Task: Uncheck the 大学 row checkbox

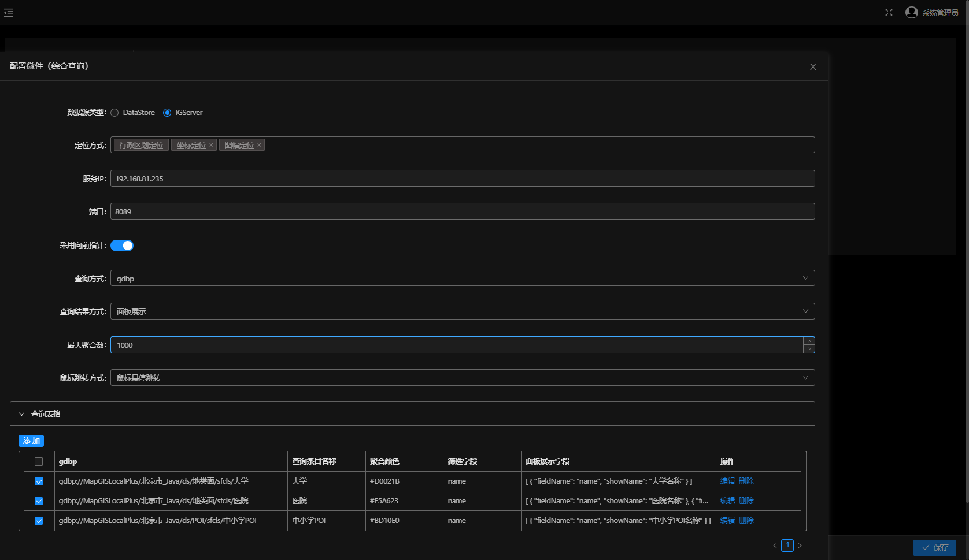Action: 39,481
